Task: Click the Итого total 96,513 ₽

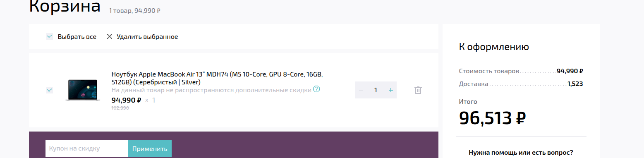Action: tap(492, 119)
